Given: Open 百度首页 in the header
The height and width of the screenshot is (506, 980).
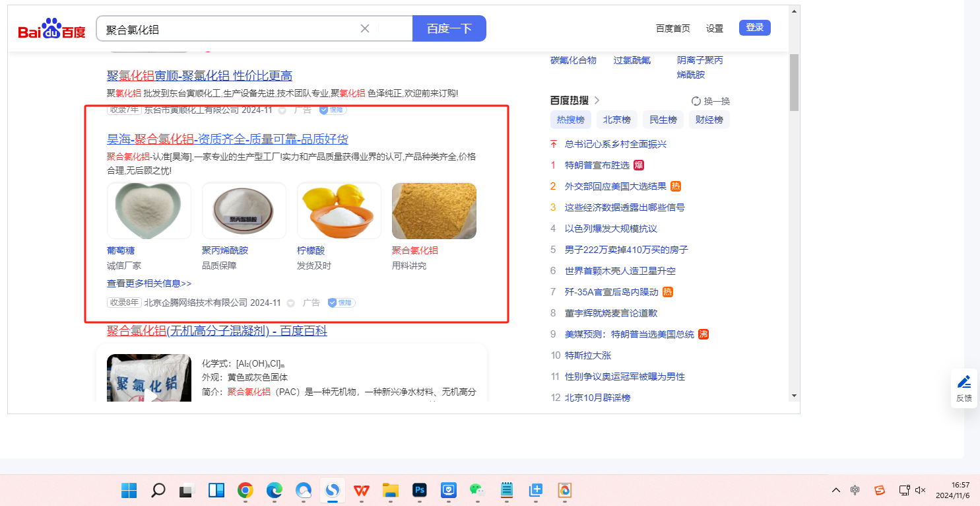Looking at the screenshot, I should coord(673,28).
